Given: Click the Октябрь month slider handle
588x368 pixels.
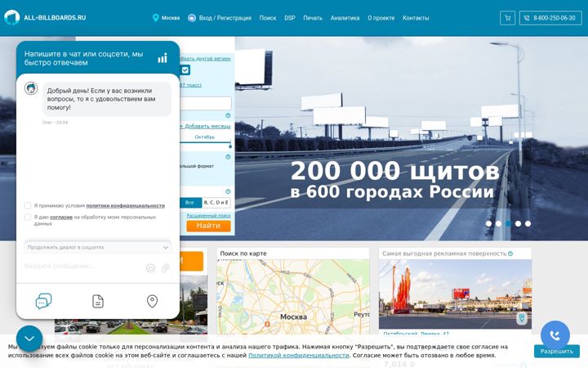Looking at the screenshot, I should (230, 146).
